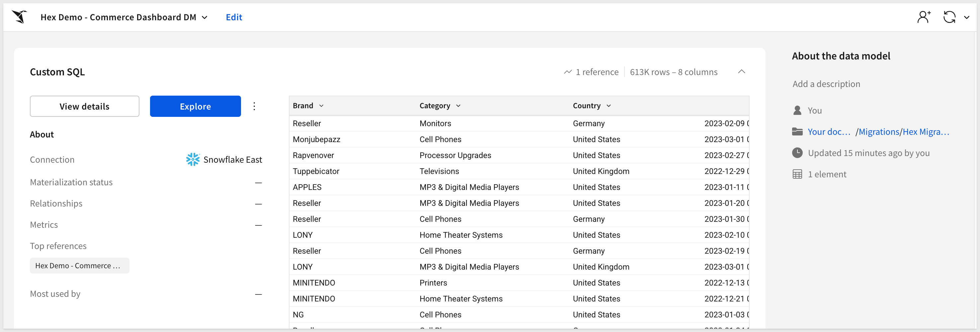The width and height of the screenshot is (980, 332).
Task: Select the NG brand cell
Action: pyautogui.click(x=352, y=314)
